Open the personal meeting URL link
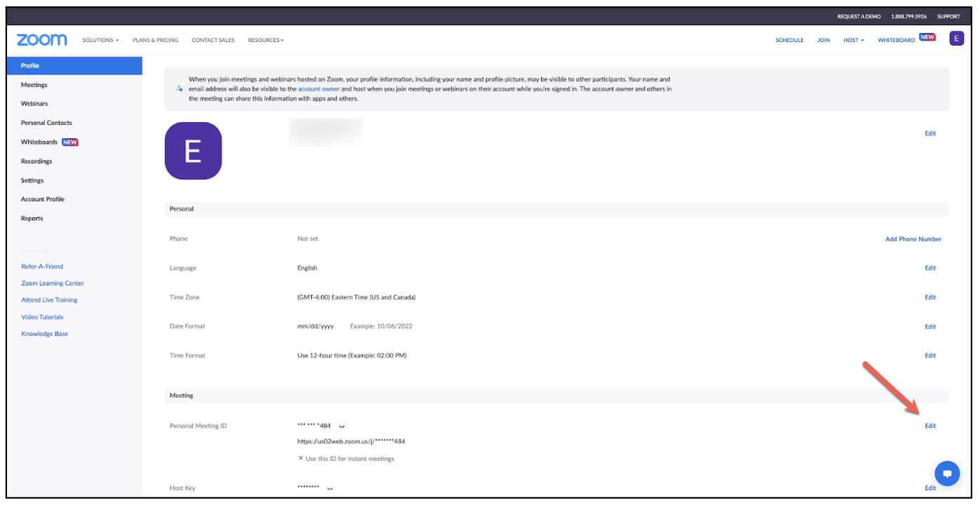The height and width of the screenshot is (505, 980). 351,442
